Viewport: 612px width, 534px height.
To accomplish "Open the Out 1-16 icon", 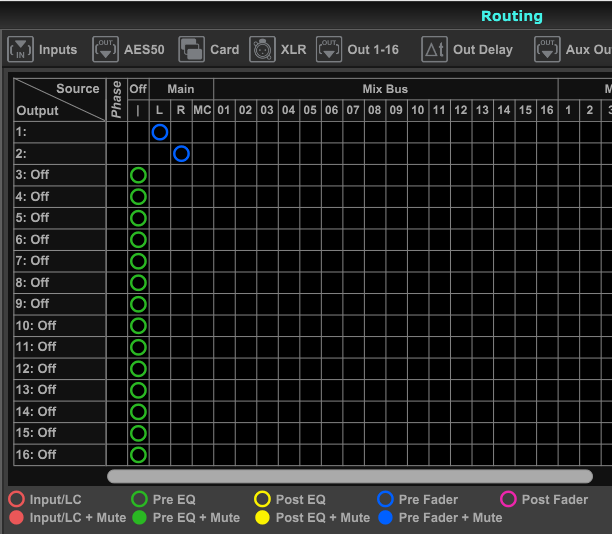I will point(329,50).
